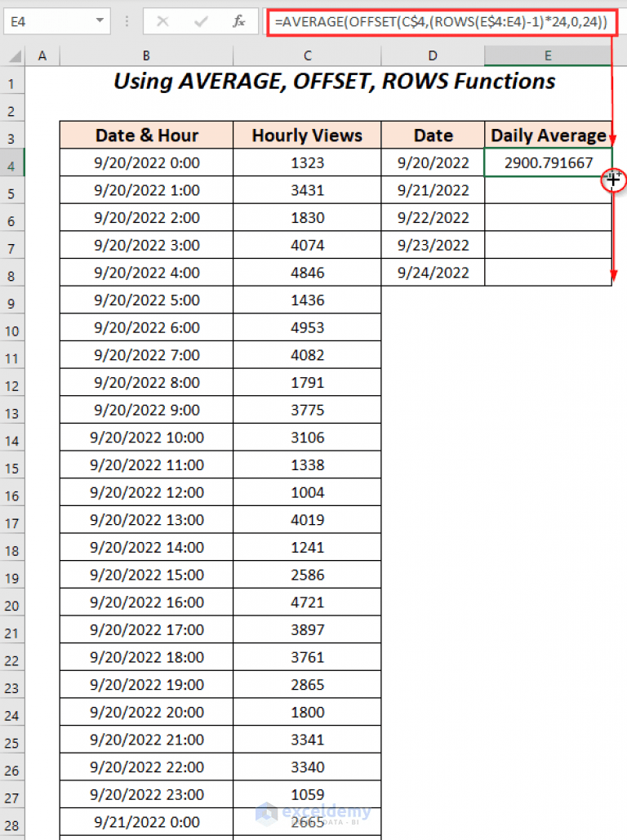Select column D header
The height and width of the screenshot is (840, 627).
point(433,56)
